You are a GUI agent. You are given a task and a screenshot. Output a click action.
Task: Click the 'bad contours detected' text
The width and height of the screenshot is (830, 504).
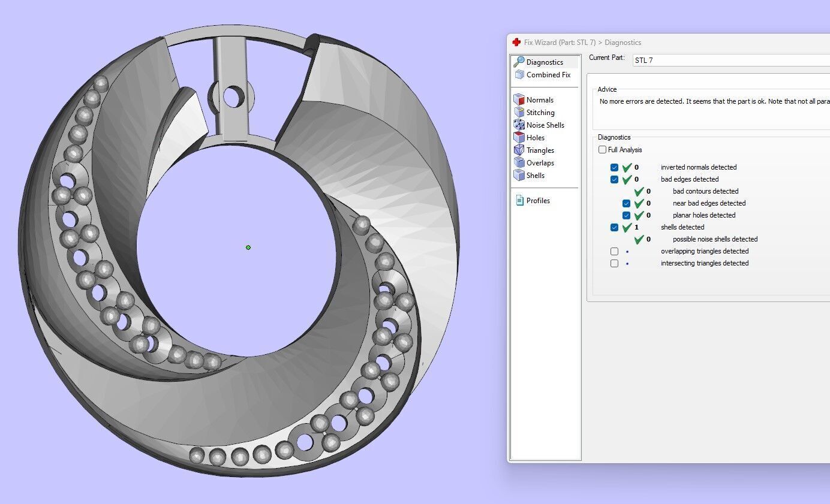click(x=705, y=191)
